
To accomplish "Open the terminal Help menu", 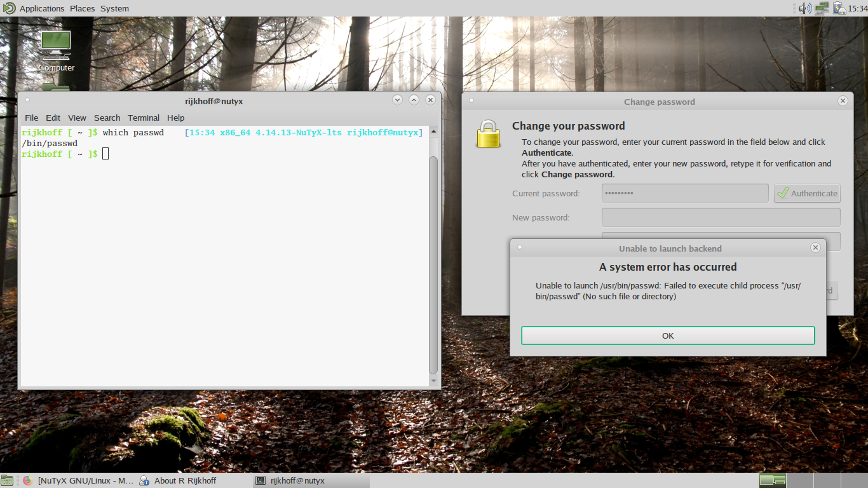I will pos(176,118).
